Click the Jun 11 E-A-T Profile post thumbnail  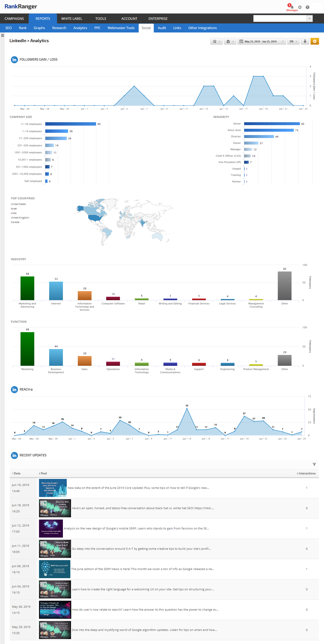click(55, 548)
